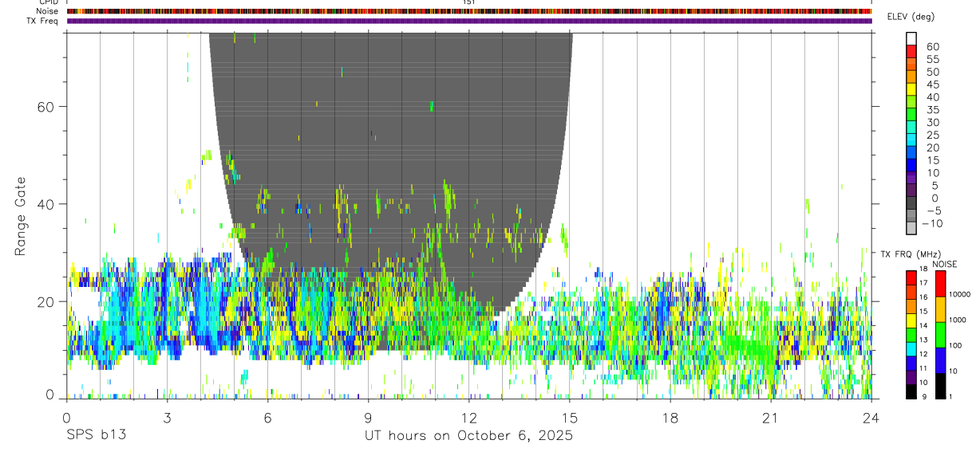Click the multicolored Noise strip above the plot
This screenshot has width=980, height=452.
pyautogui.click(x=469, y=11)
